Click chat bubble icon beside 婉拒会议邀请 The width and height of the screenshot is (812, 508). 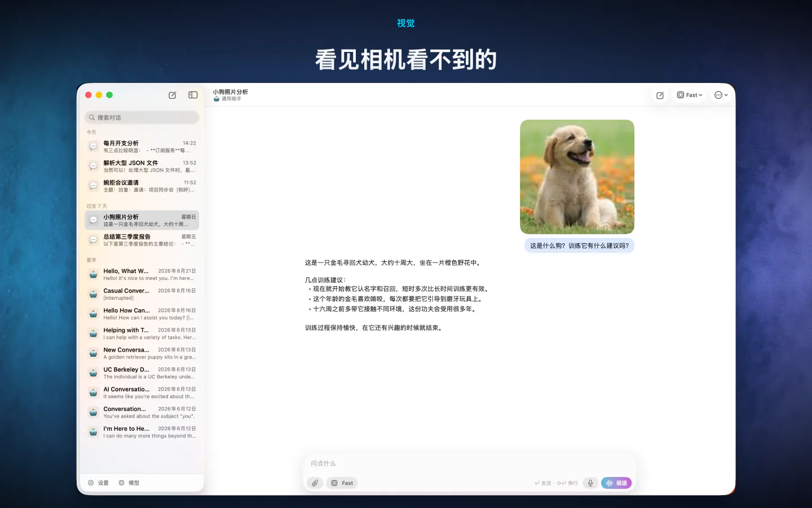(94, 186)
